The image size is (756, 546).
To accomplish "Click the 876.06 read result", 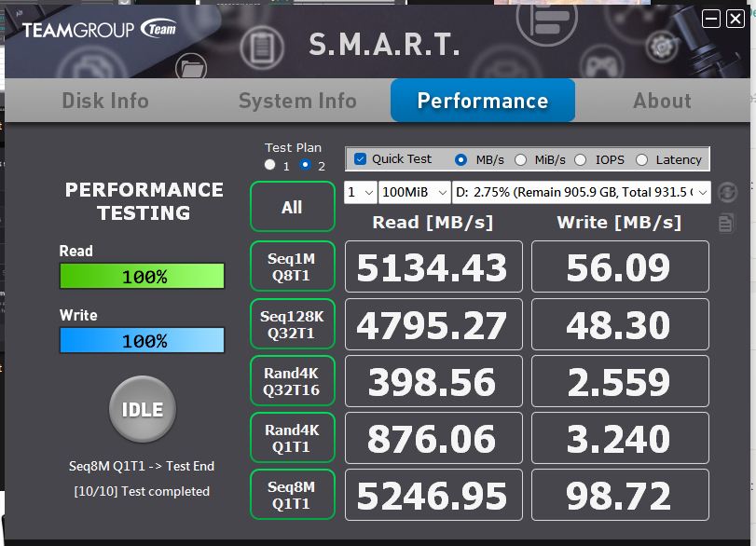I will pos(433,438).
